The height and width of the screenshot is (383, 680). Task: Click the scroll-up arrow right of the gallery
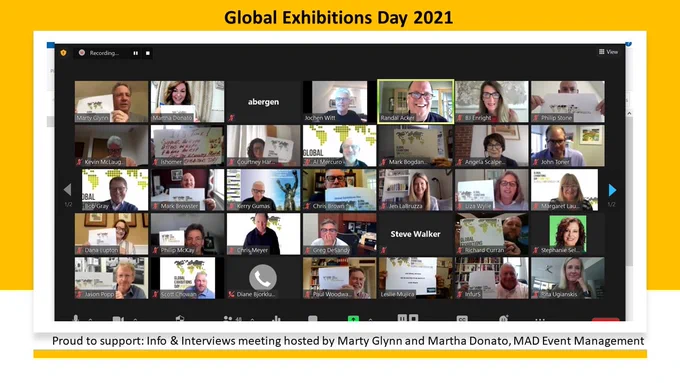(629, 113)
